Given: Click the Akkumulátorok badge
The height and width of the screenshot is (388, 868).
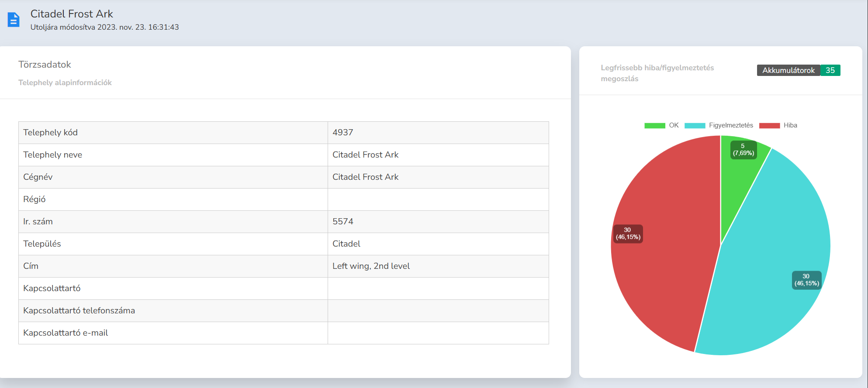Looking at the screenshot, I should click(788, 70).
